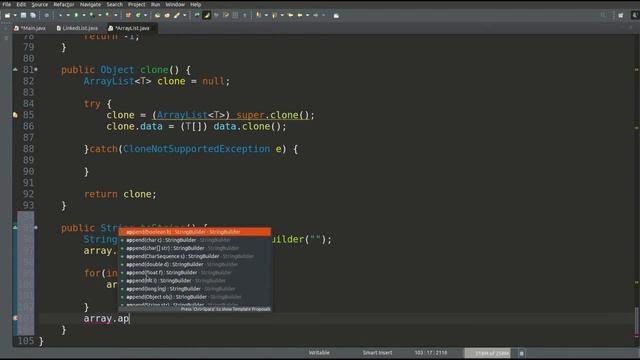Switch to the LinkedList.java tab

[x=78, y=28]
